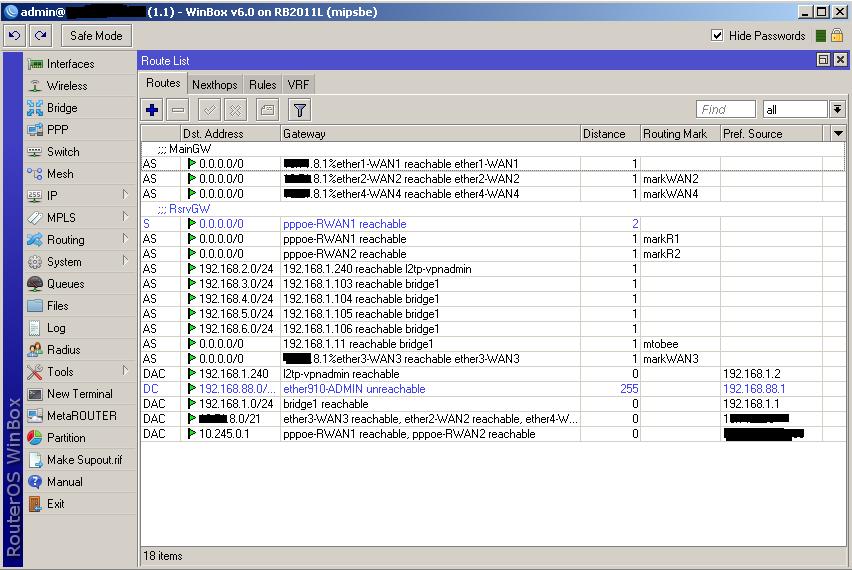Select the Routes tab
This screenshot has width=852, height=570.
tap(163, 83)
